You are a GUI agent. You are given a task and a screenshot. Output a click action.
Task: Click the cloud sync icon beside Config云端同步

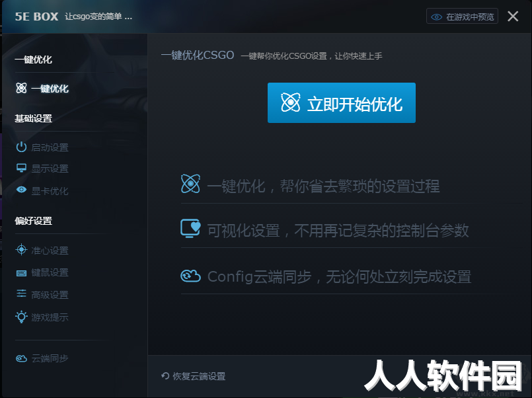[x=190, y=276]
